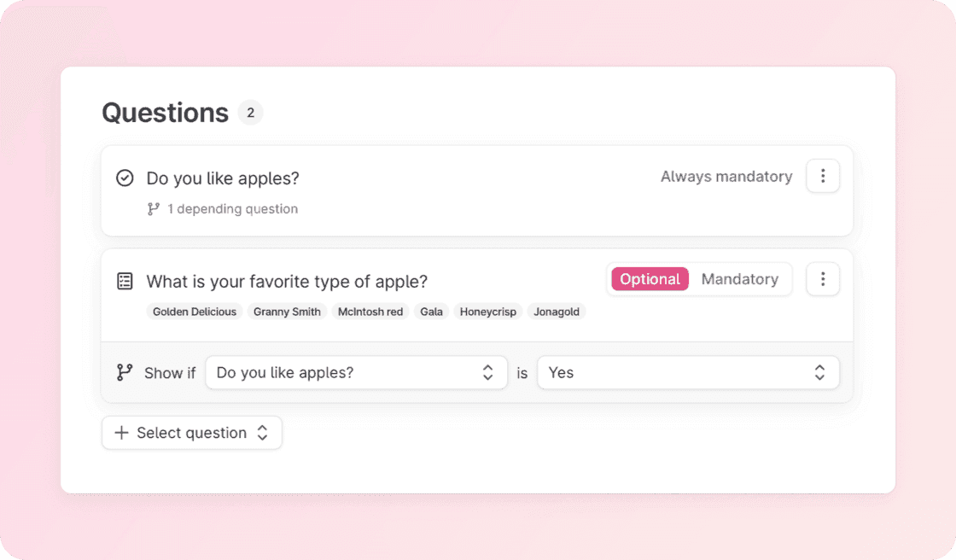Open the "Yes" answer value dropdown
The width and height of the screenshot is (956, 560).
[x=688, y=373]
